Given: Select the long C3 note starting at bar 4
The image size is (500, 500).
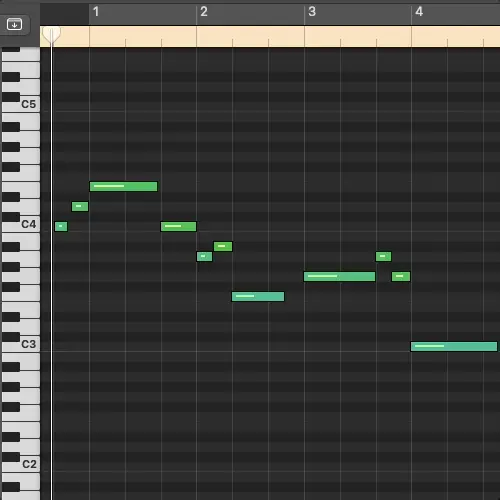Looking at the screenshot, I should pos(454,346).
